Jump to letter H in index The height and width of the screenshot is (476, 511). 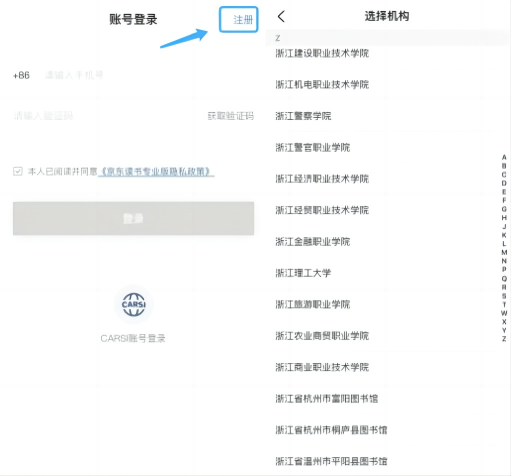504,218
